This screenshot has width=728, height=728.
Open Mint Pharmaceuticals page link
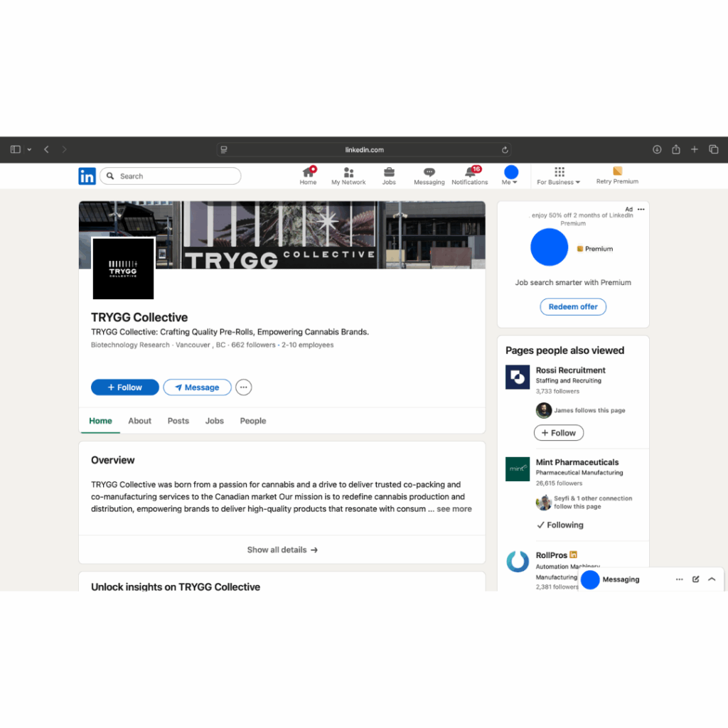577,462
